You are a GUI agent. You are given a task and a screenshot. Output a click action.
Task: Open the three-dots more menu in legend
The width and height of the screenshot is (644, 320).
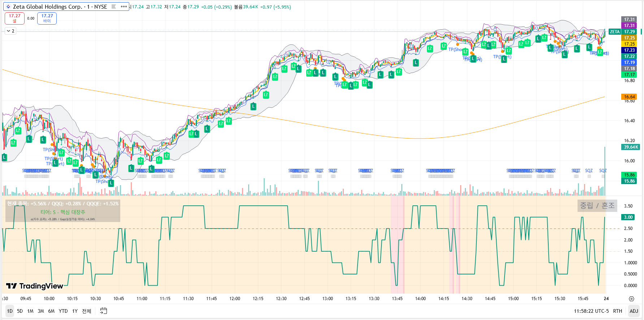(124, 7)
